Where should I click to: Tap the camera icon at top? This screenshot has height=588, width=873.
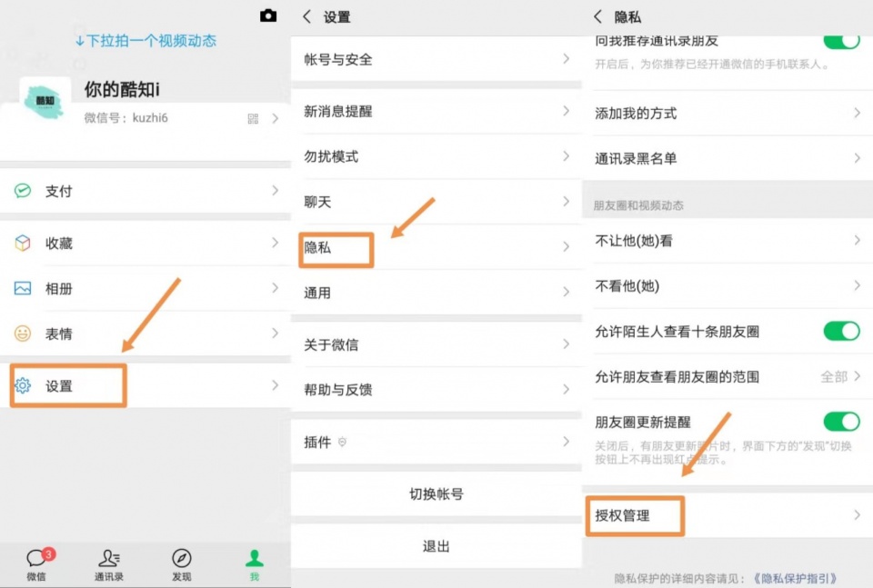coord(268,15)
